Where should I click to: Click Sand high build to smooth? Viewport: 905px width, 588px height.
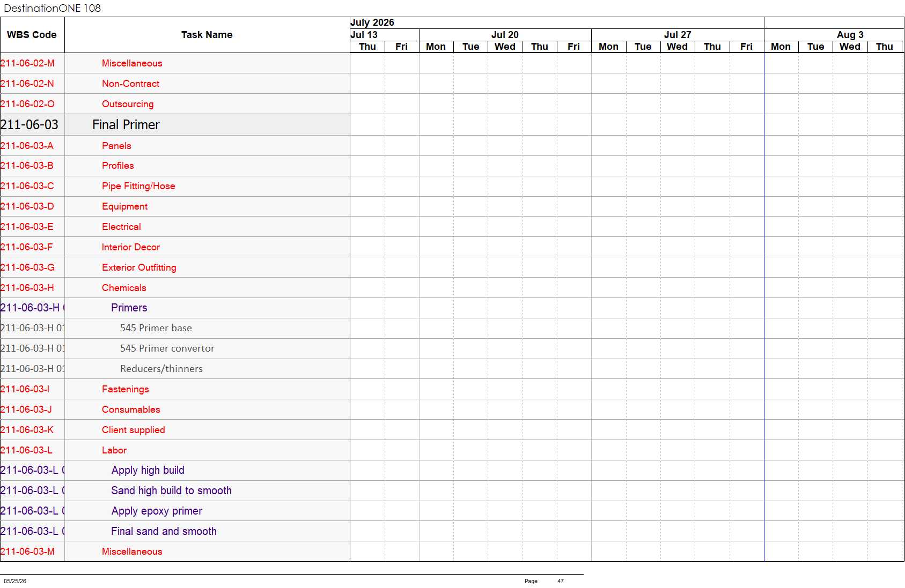click(x=171, y=490)
